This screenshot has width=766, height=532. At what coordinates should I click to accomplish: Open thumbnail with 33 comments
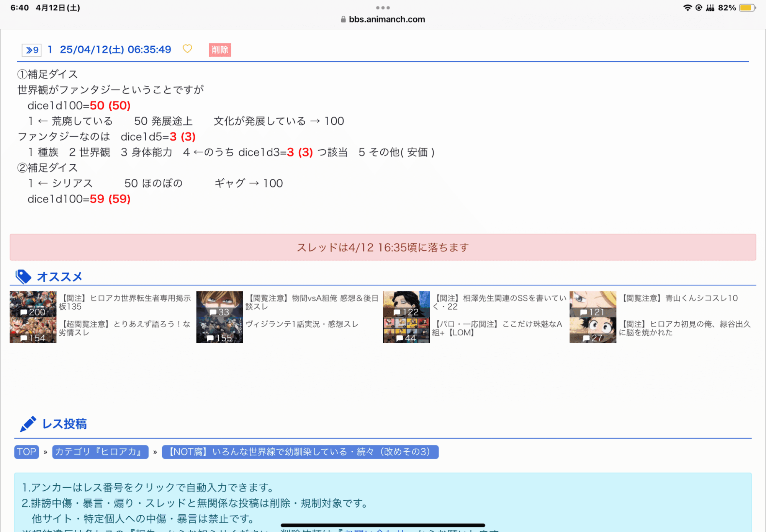219,304
